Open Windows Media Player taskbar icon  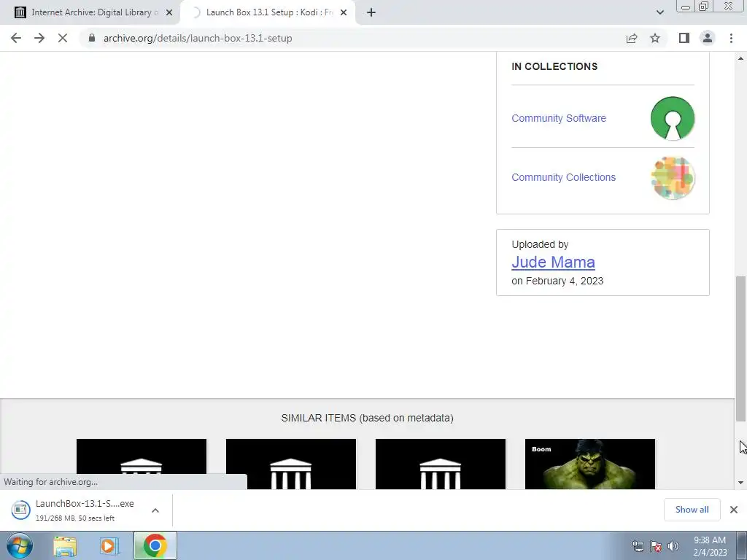[x=109, y=546]
